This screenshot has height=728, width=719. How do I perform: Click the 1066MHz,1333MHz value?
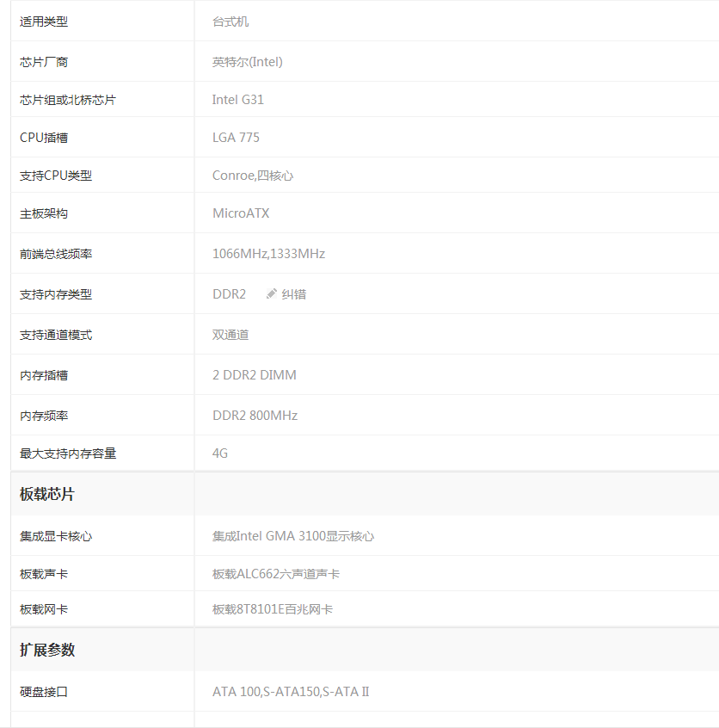click(268, 254)
